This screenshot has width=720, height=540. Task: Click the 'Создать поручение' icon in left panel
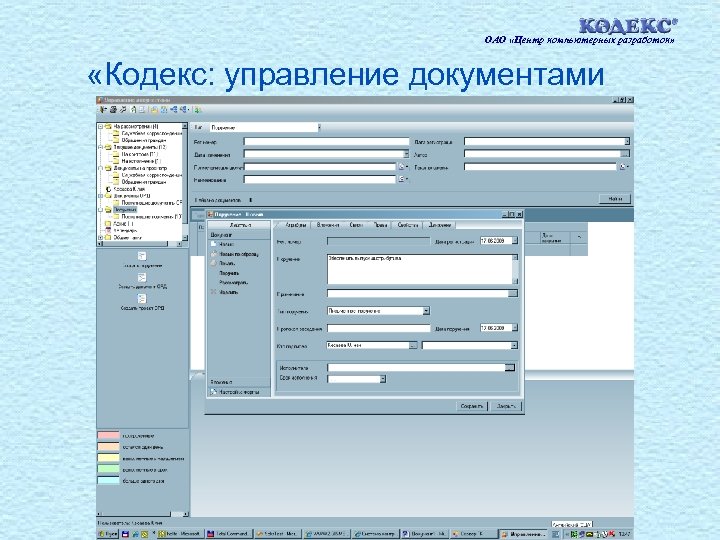pos(142,256)
